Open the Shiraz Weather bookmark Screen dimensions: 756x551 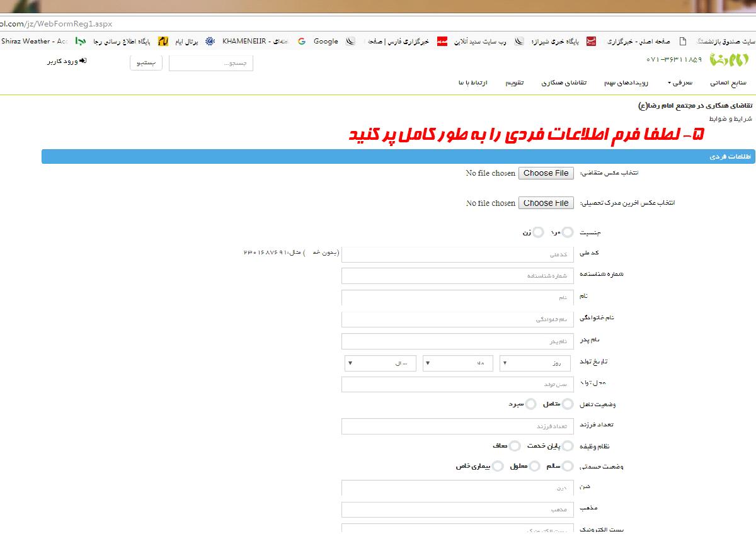click(34, 42)
